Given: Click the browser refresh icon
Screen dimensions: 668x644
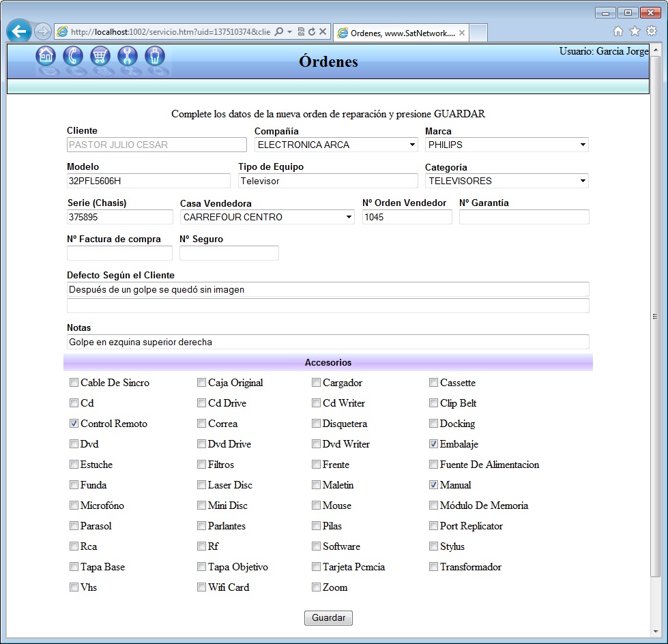Looking at the screenshot, I should [x=312, y=31].
